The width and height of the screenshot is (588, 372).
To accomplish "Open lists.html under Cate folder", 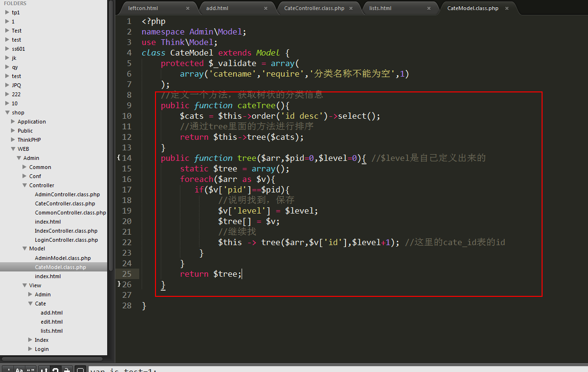I will [52, 331].
